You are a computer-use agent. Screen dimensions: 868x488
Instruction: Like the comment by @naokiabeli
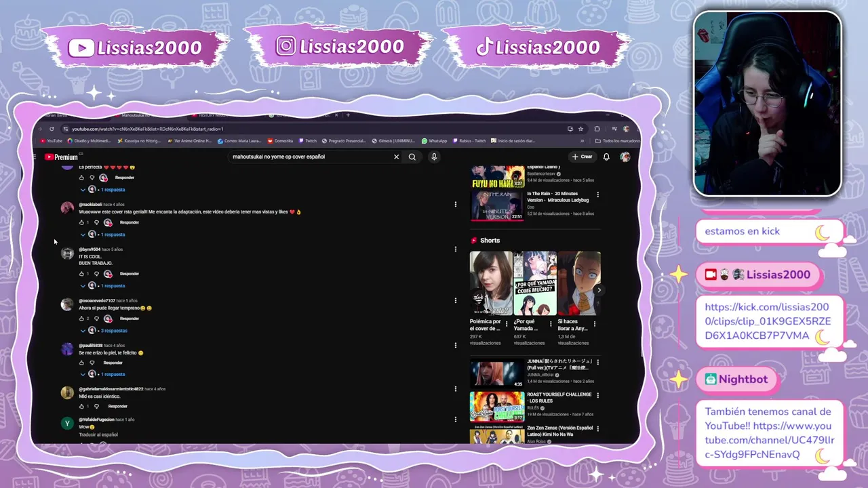coord(81,222)
